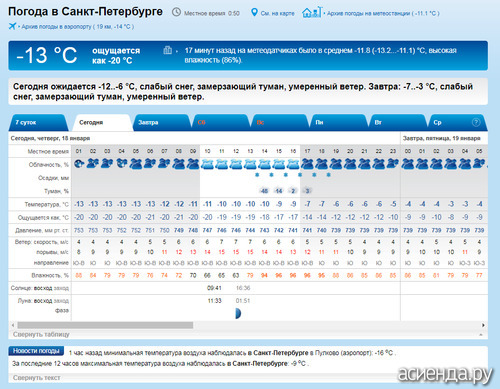Screen dimensions: 500x389
Task: Click the clock icon beside local time
Action: click(x=176, y=13)
